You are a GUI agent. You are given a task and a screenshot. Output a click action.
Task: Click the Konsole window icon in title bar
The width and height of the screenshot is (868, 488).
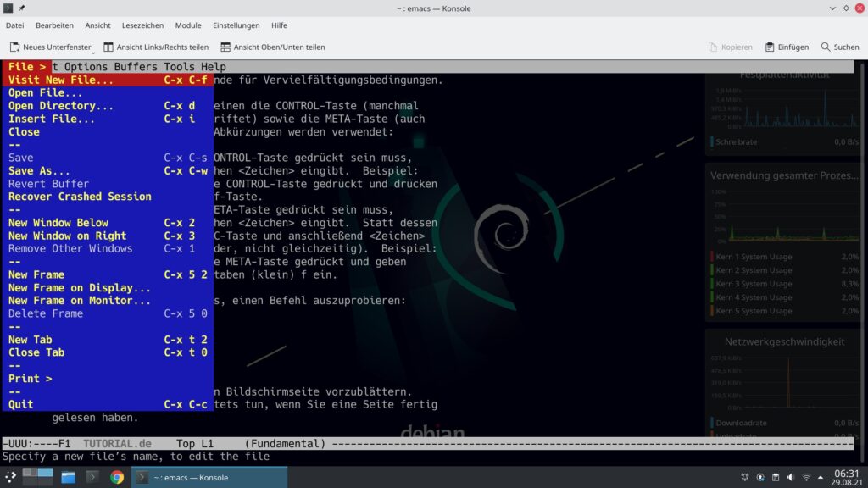click(x=8, y=8)
